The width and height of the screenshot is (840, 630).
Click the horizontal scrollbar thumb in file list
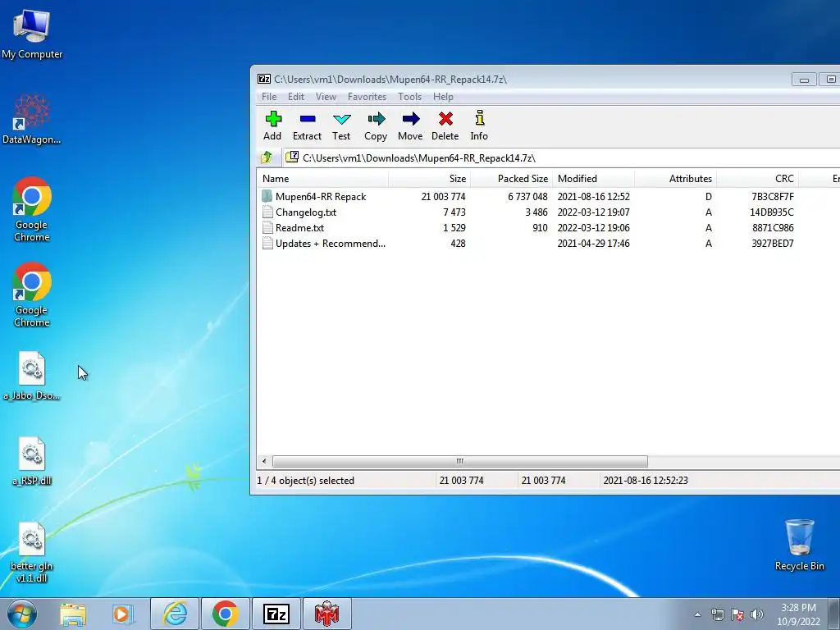tap(459, 461)
